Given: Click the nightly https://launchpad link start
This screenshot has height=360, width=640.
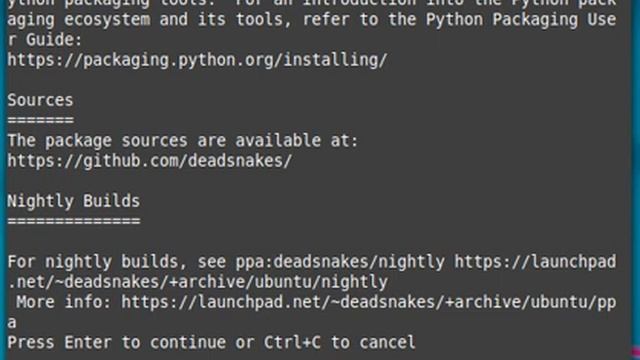Looking at the screenshot, I should (535, 262).
